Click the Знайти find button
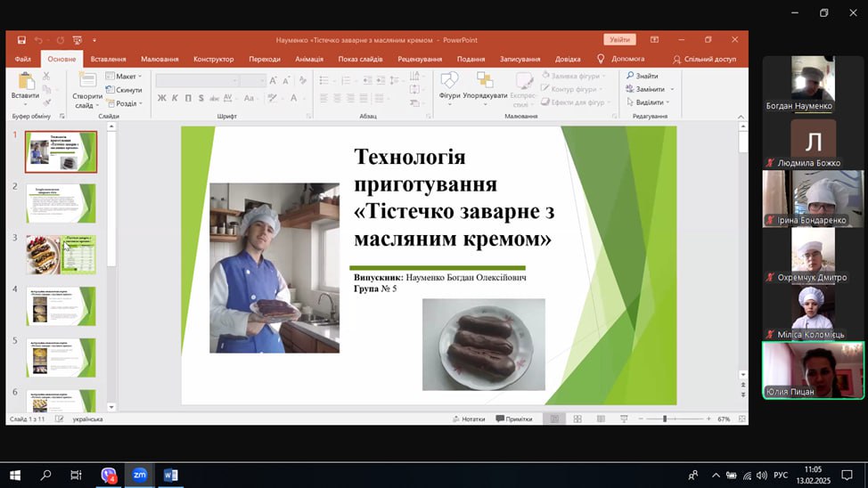 tap(643, 76)
